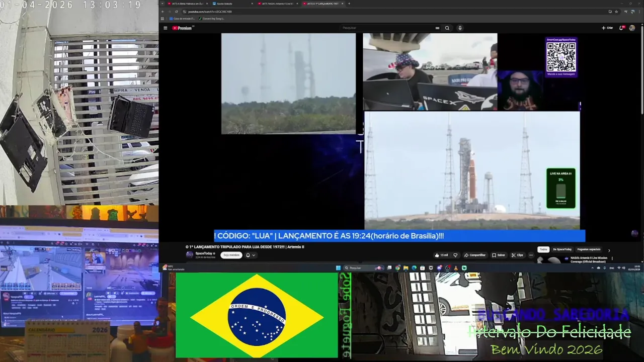The image size is (644, 362).
Task: Switch to the NASA's Artemis II Live tab
Action: pos(277,4)
